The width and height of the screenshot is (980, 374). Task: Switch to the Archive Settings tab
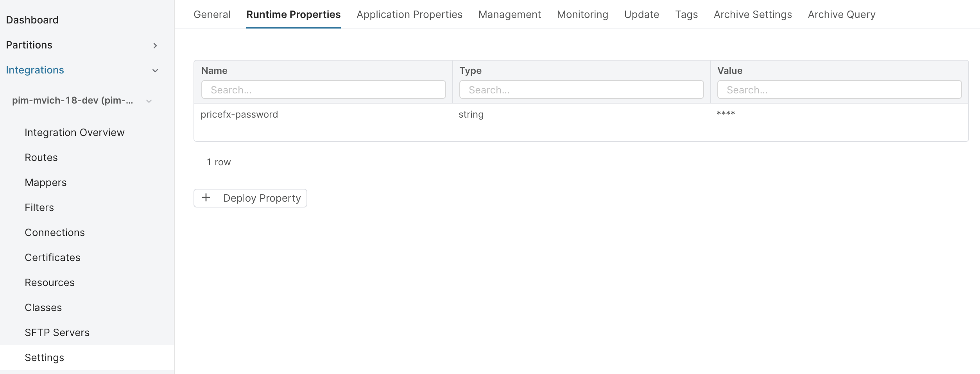point(752,14)
